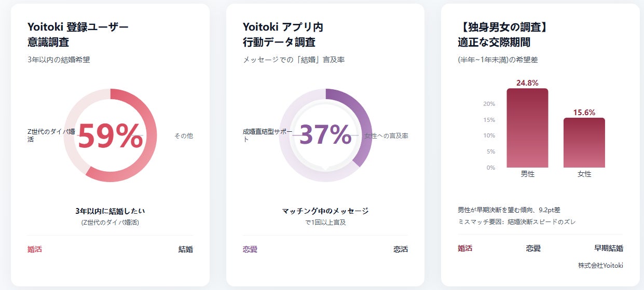Click the マッチング中のメッセージ caption
This screenshot has width=644, height=290.
(x=325, y=211)
